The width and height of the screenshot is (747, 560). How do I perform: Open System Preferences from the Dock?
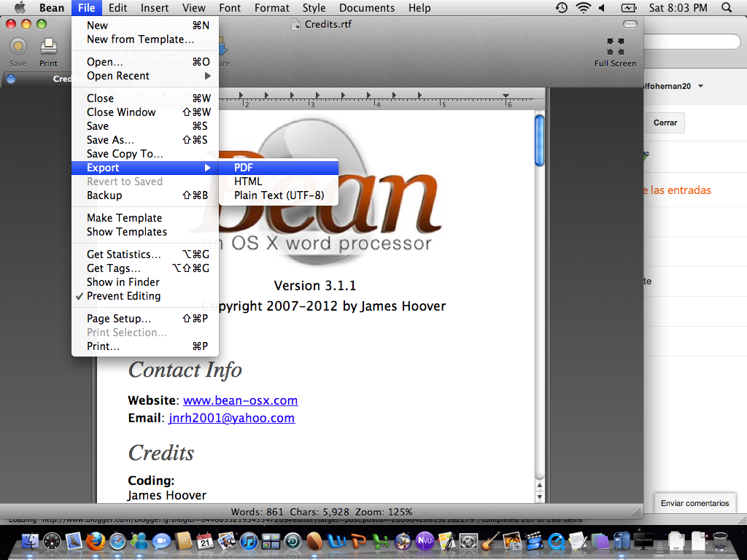click(469, 542)
